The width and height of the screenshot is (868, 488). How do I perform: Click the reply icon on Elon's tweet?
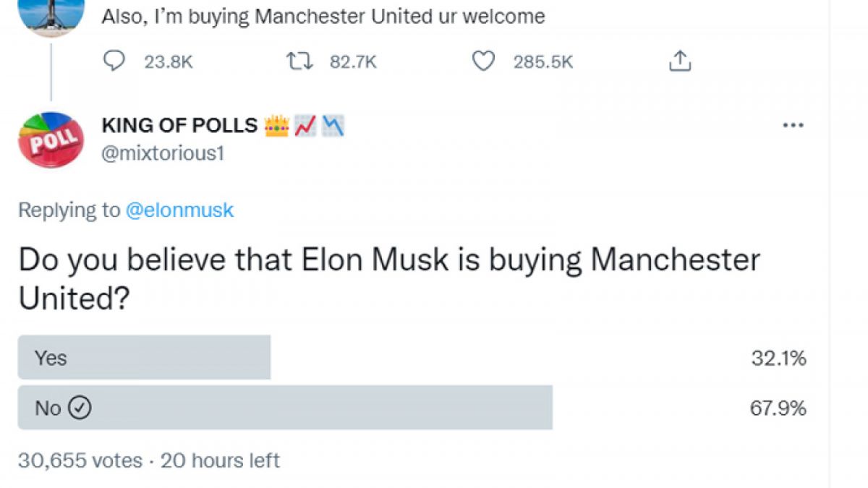(114, 61)
